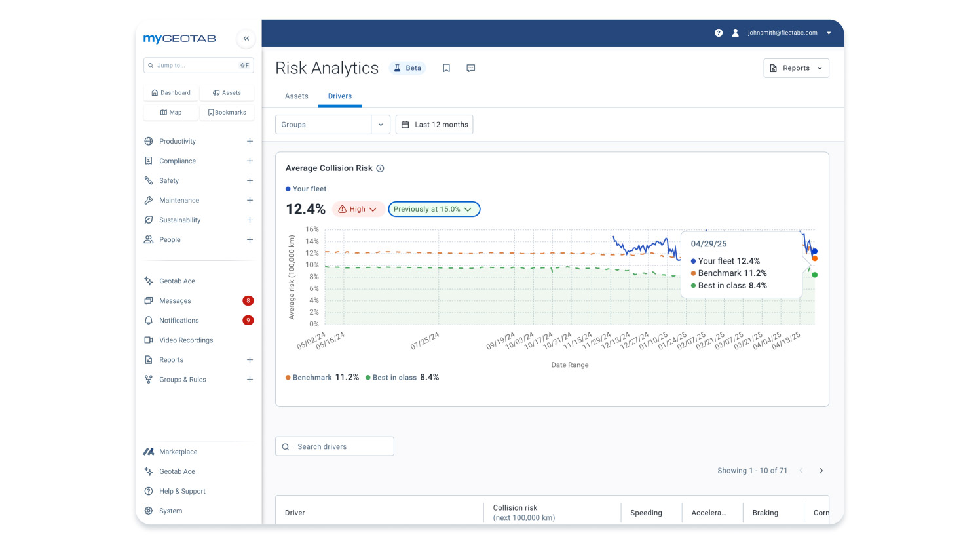Viewport: 980px width, 552px height.
Task: Expand the Previously at 15.0% dropdown
Action: tap(434, 208)
